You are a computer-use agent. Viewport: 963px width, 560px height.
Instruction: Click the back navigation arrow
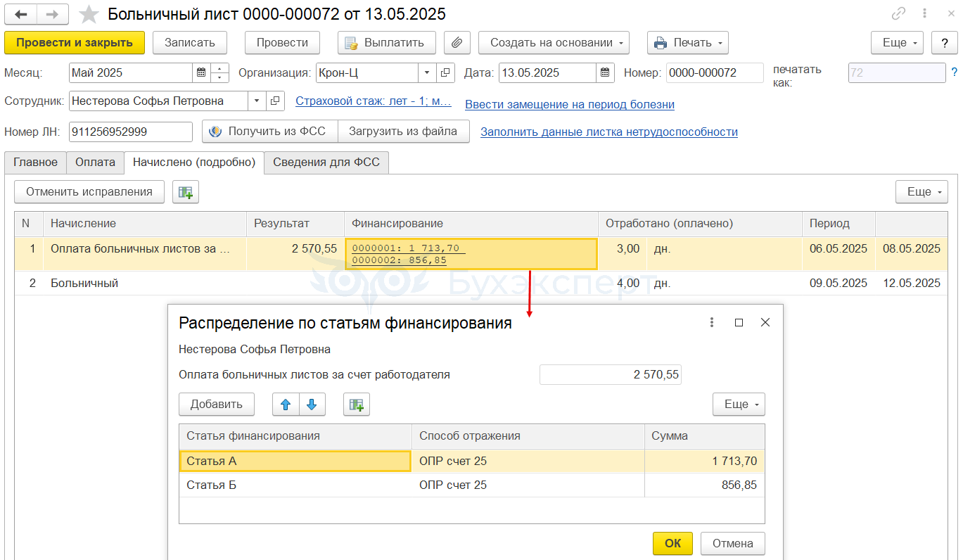tap(20, 14)
